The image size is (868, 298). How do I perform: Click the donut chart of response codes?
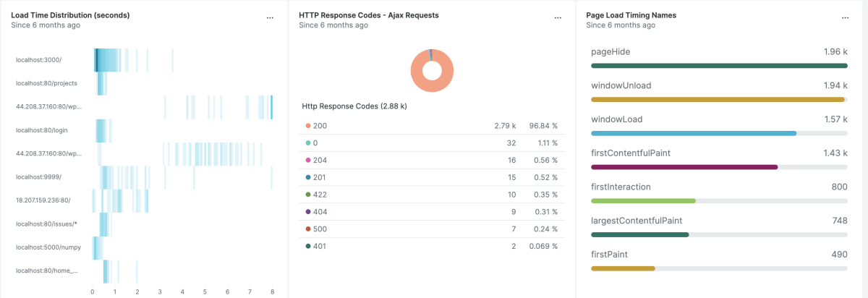click(x=432, y=70)
